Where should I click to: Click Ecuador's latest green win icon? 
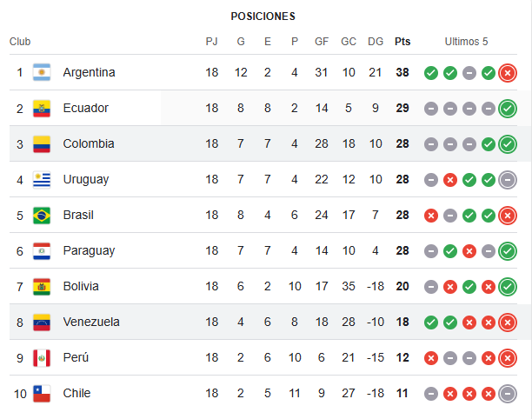[x=508, y=109]
